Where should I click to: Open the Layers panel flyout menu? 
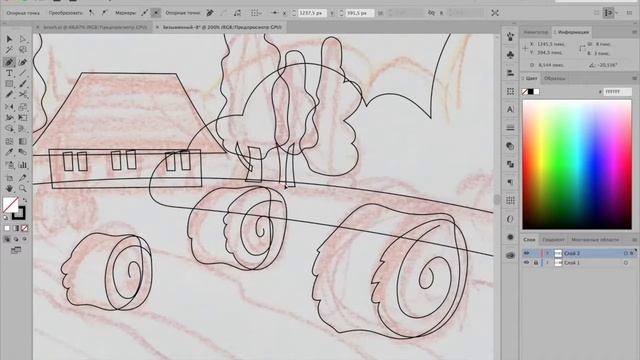pyautogui.click(x=634, y=240)
